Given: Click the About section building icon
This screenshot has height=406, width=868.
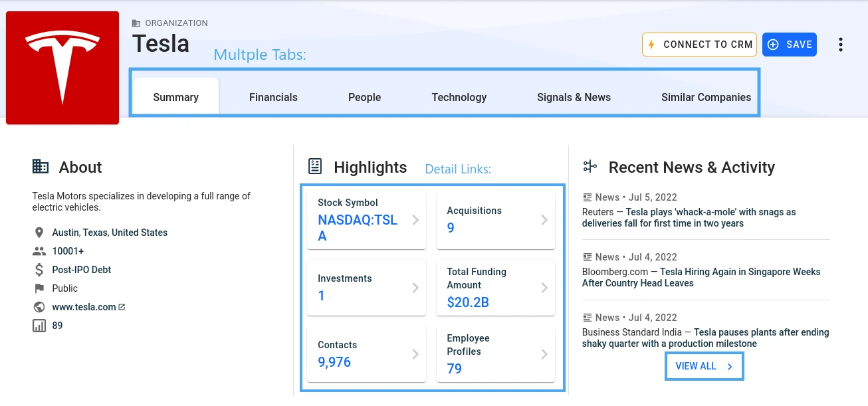Looking at the screenshot, I should click(41, 167).
